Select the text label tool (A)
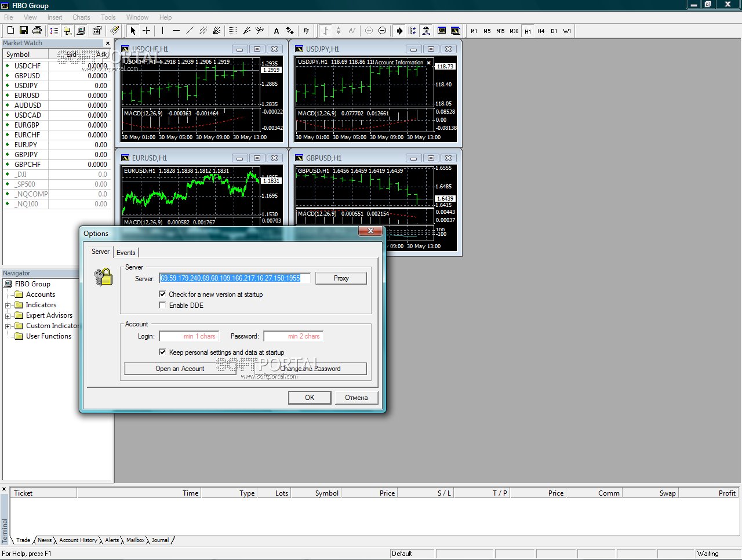Image resolution: width=742 pixels, height=560 pixels. click(x=277, y=31)
